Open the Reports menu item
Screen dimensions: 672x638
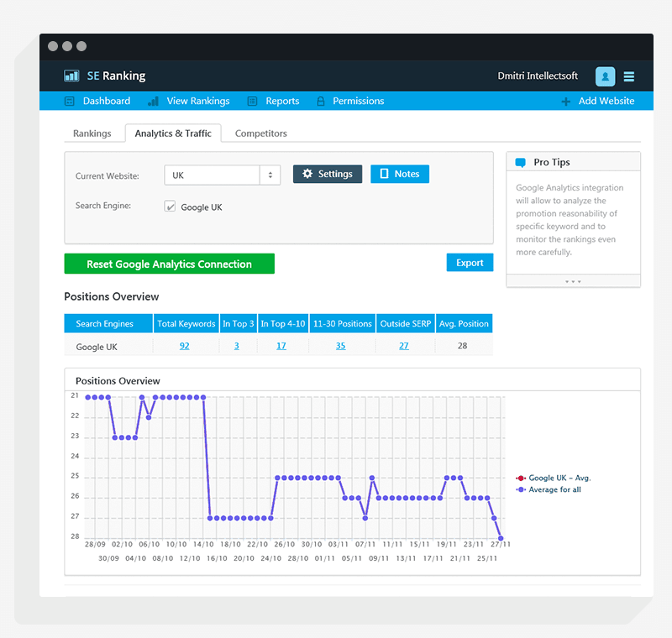(x=282, y=101)
